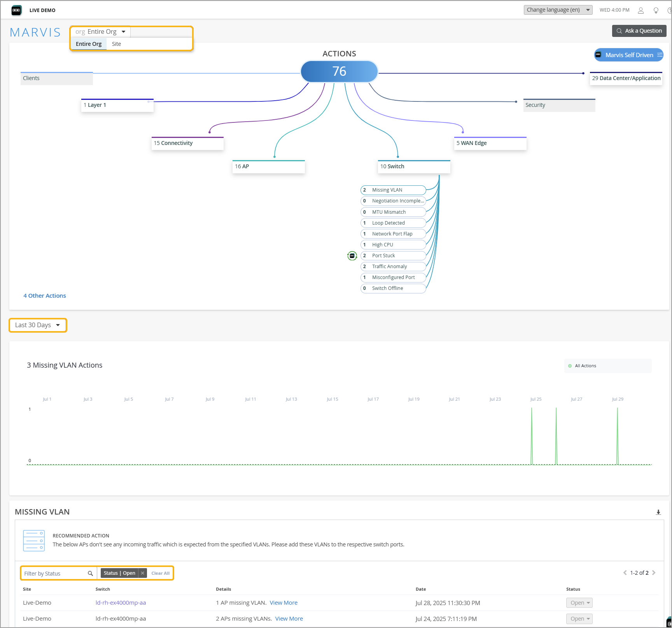Open the Last 30 Days time range dropdown
Screen dimensions: 672x628
point(38,325)
